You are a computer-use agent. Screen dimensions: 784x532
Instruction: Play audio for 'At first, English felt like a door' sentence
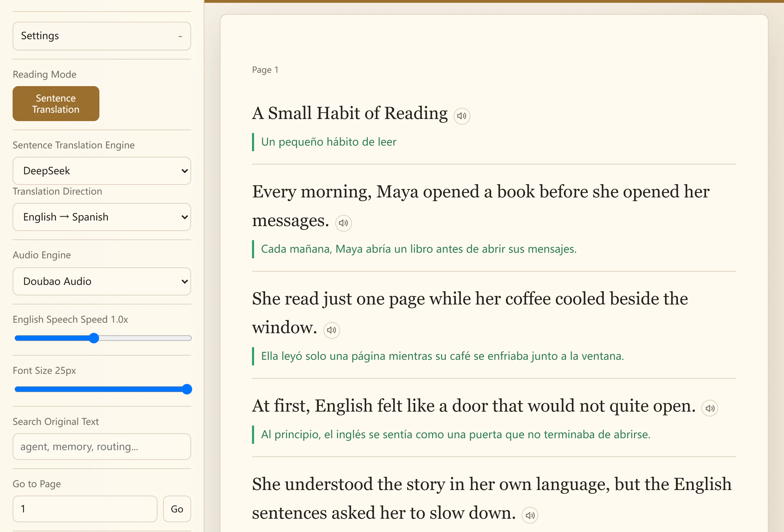point(710,408)
